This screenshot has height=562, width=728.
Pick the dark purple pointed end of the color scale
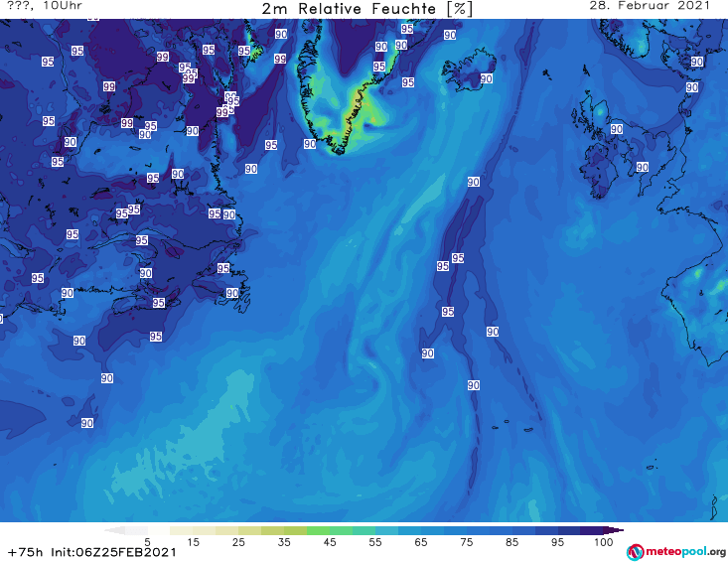614,530
